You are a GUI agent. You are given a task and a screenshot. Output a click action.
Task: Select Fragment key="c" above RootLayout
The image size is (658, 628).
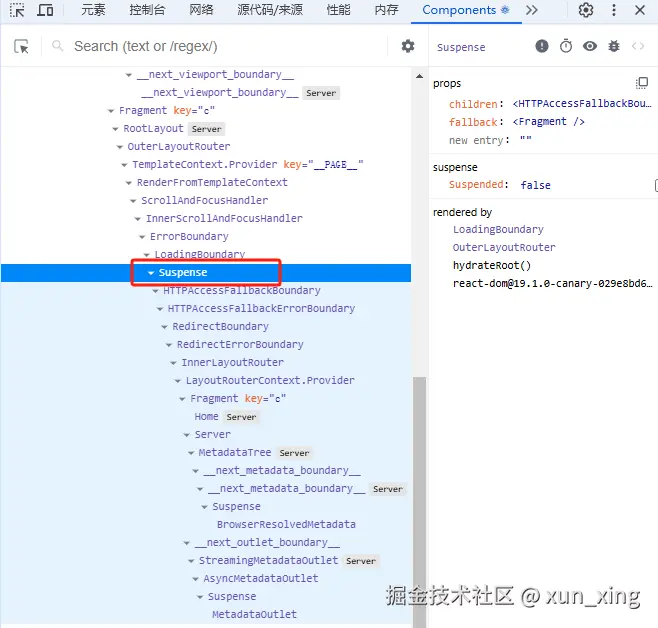(167, 111)
